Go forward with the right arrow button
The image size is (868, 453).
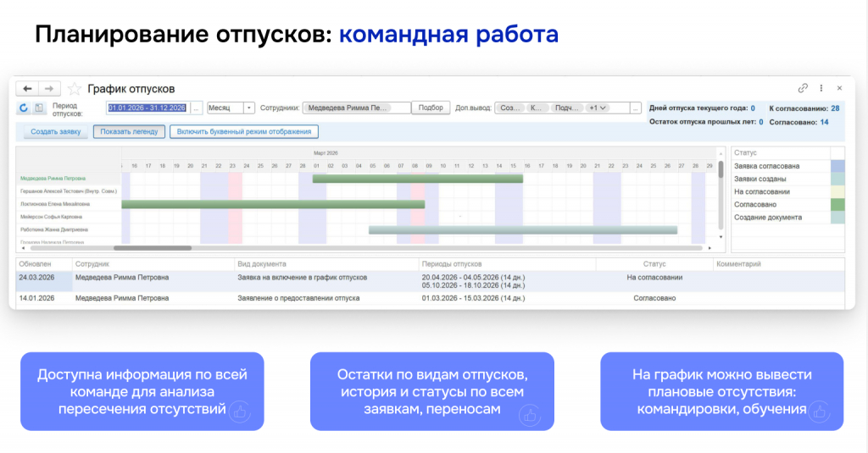click(x=49, y=89)
